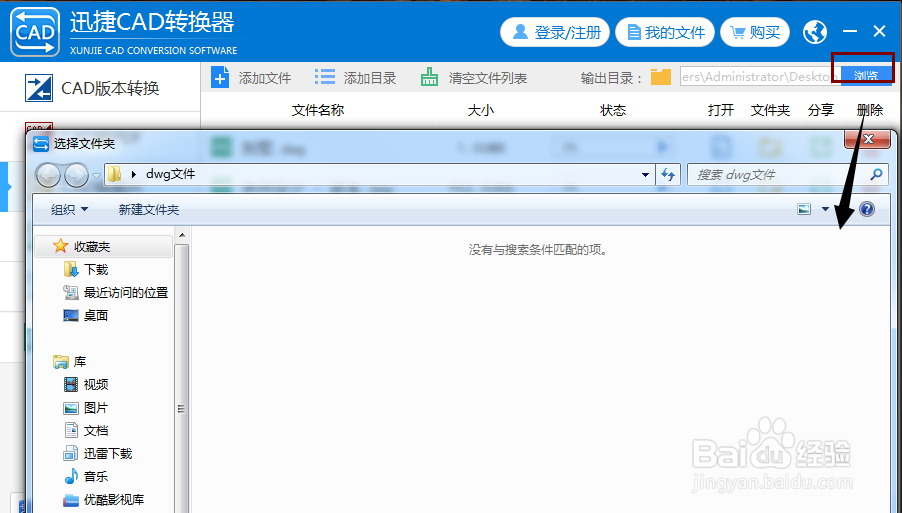902x513 pixels.
Task: Click the dwg文件 address bar path
Action: coord(170,174)
